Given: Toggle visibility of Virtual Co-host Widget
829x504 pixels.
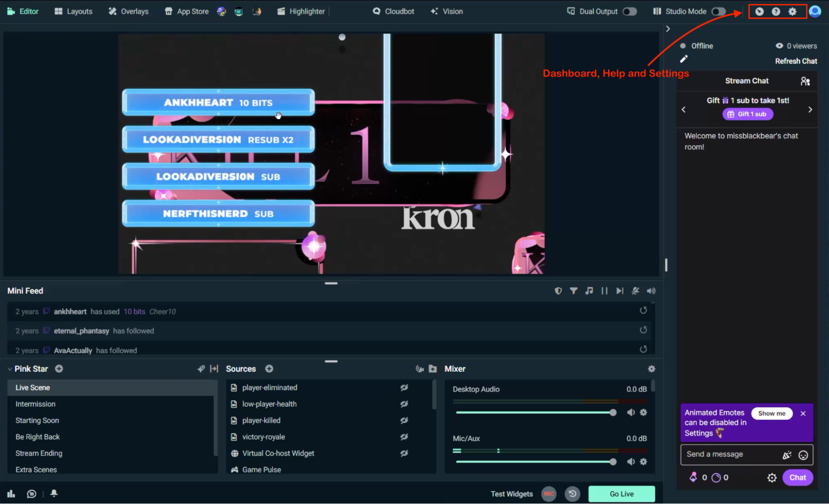Looking at the screenshot, I should click(404, 453).
